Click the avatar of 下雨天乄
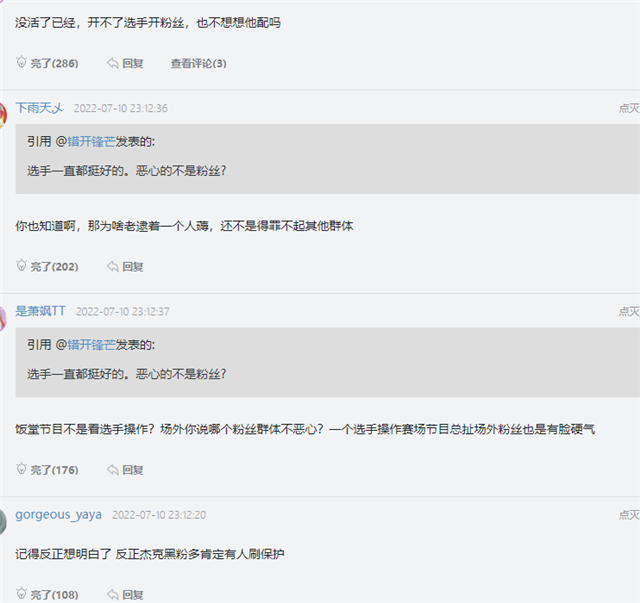 coord(3,116)
